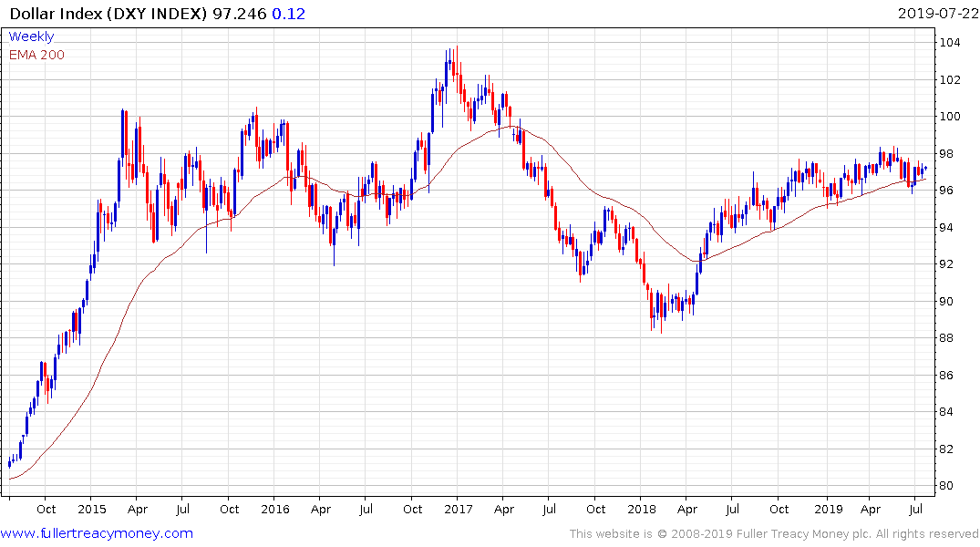Screen dimensions: 980x547
Task: Click the 82 price axis label
Action: pos(946,449)
